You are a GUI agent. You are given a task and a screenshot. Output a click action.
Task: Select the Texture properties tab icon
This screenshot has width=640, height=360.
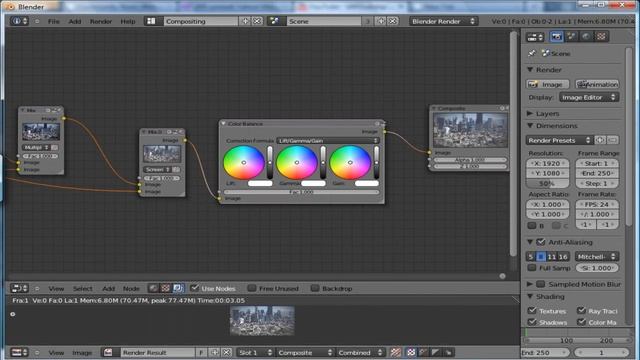[601, 37]
